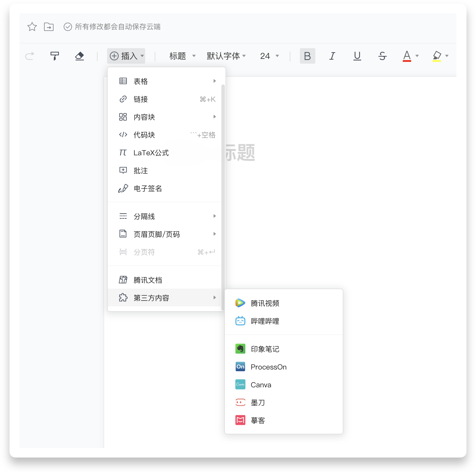
Task: Expand the 内容块 submenu arrow
Action: pyautogui.click(x=214, y=117)
